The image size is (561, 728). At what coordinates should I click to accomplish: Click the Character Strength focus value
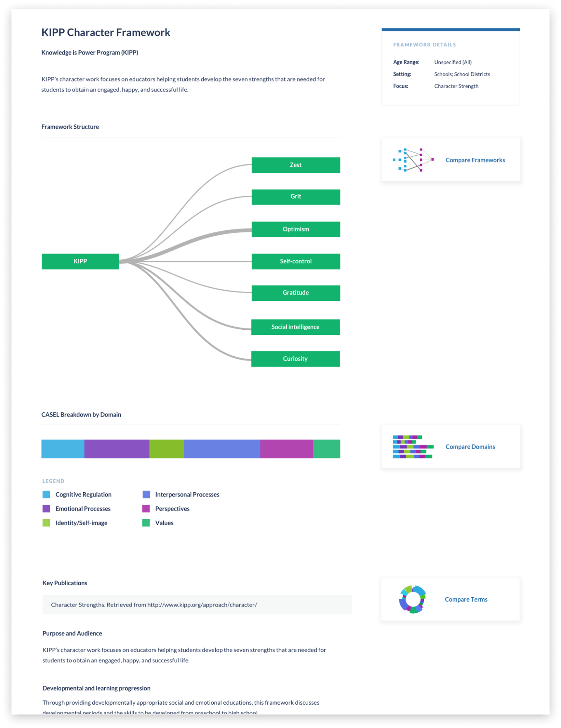click(456, 86)
